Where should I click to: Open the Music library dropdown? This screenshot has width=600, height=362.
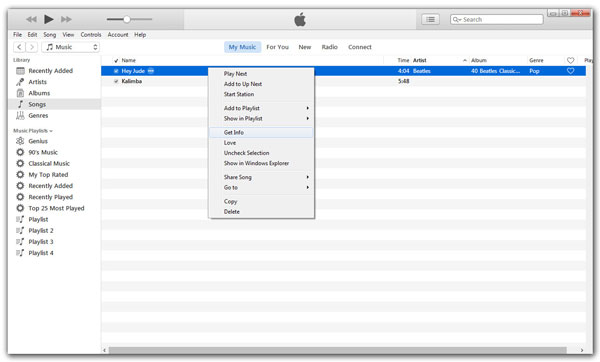(71, 47)
